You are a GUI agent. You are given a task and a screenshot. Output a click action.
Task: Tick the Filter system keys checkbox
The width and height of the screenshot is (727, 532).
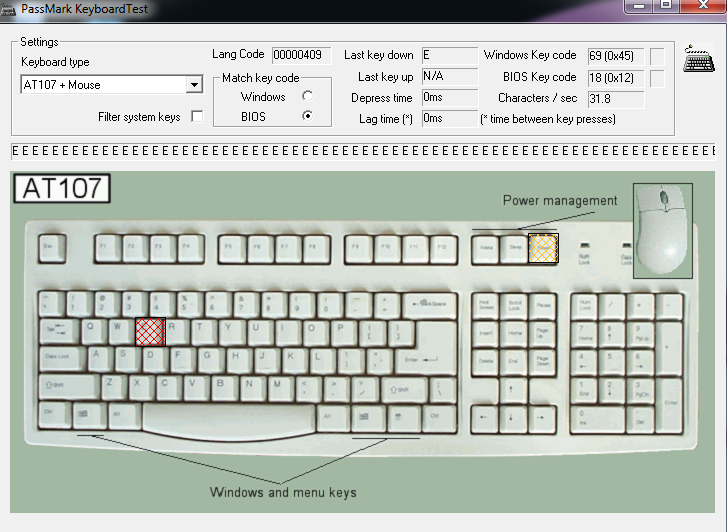point(197,116)
